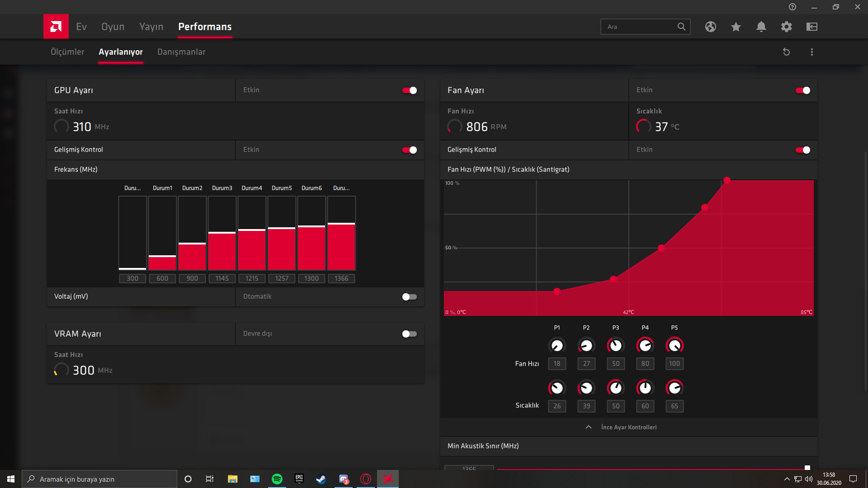This screenshot has height=488, width=868.
Task: Edit the 1366 frequency value box
Action: (x=341, y=278)
